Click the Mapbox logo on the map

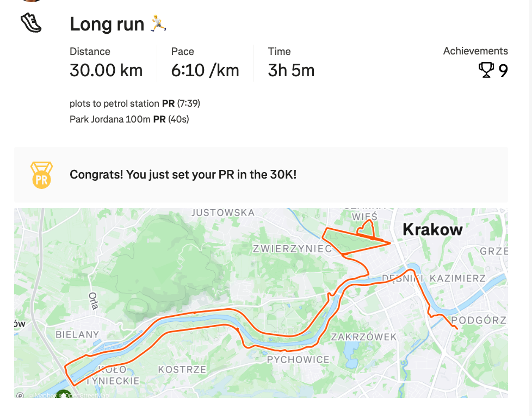tap(20, 396)
